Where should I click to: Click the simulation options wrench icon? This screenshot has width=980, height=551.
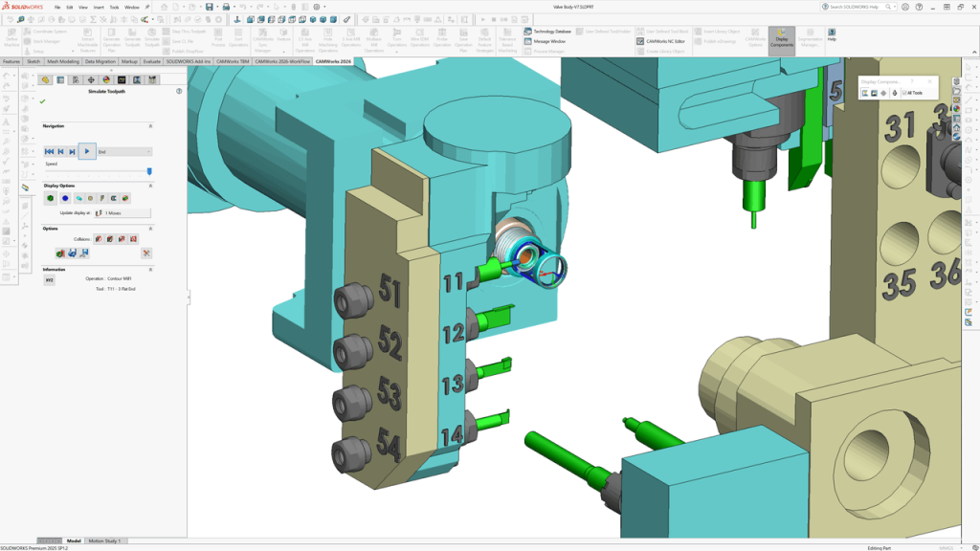tap(146, 253)
